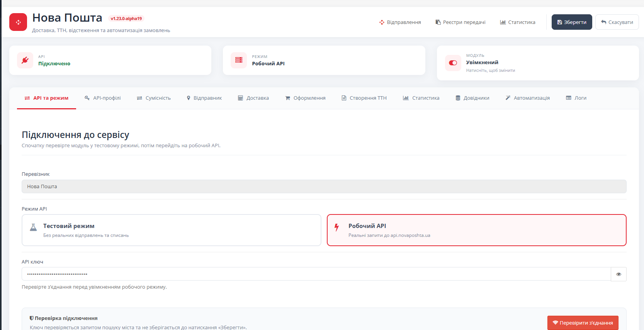Click the cart icon of Оформлення tab
This screenshot has width=644, height=330.
point(288,98)
